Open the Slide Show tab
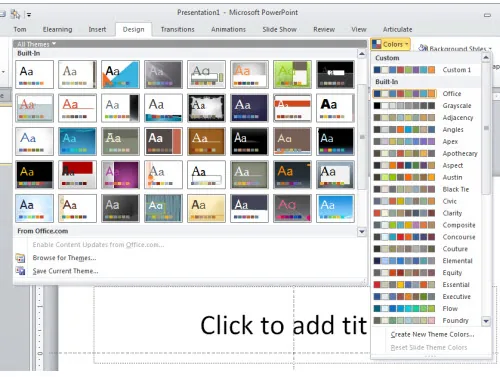Screen dimensions: 500x377 pyautogui.click(x=279, y=29)
